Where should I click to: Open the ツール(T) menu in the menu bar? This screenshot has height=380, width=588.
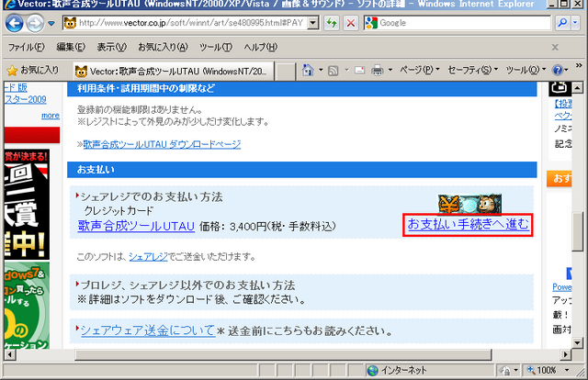point(216,47)
